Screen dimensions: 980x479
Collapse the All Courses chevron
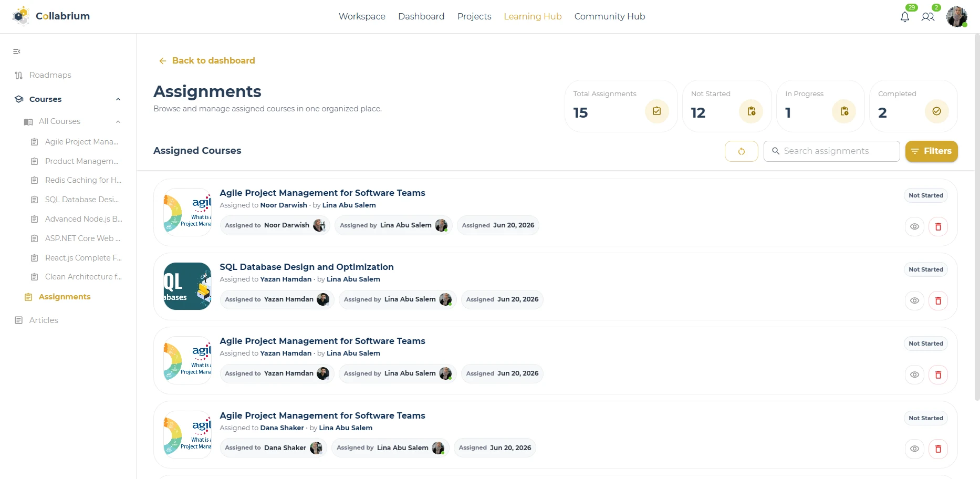[118, 122]
